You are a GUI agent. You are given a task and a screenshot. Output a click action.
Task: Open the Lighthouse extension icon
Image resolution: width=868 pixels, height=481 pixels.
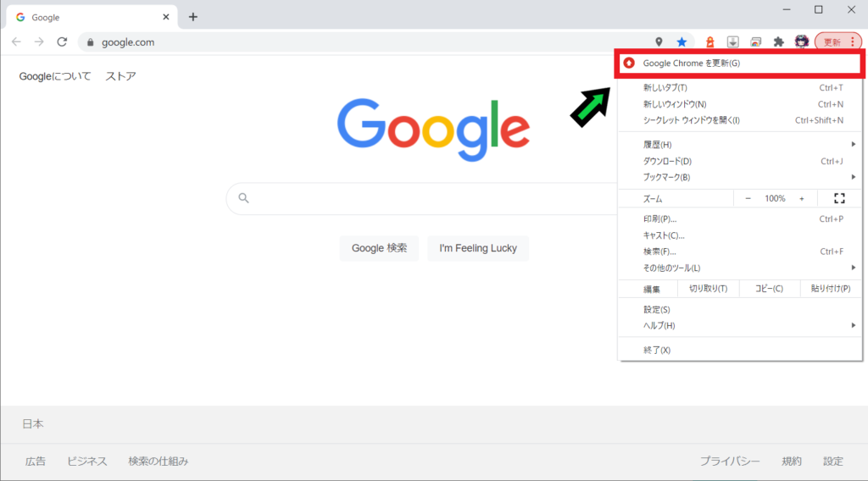pos(711,41)
